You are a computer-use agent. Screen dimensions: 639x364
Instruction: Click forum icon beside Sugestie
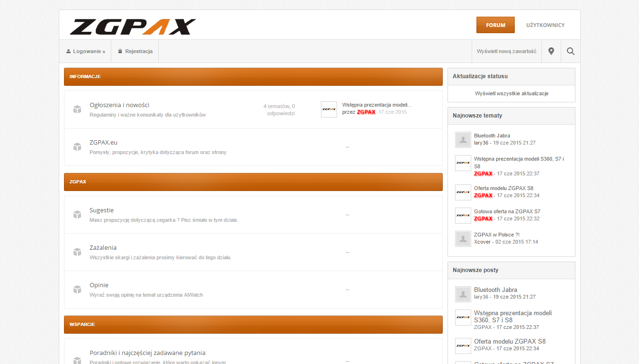[77, 215]
